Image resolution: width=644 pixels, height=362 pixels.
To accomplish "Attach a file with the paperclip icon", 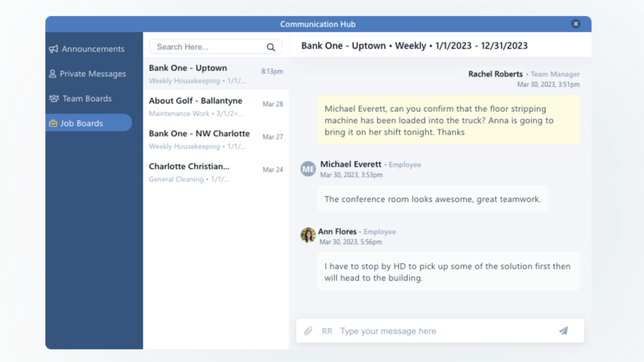I will tap(308, 331).
